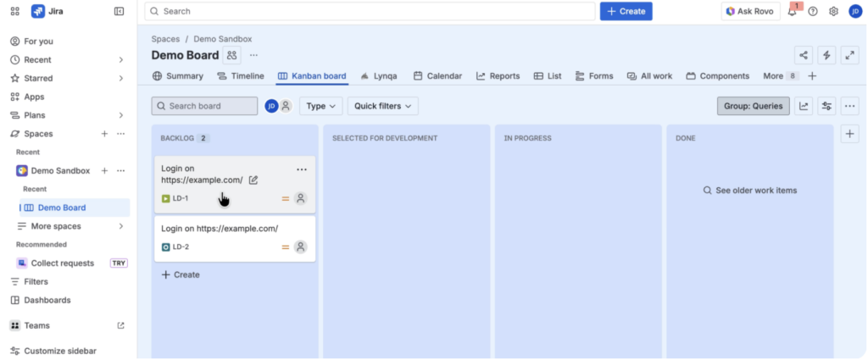This screenshot has height=360, width=868.
Task: Open board insights chart icon
Action: point(804,106)
